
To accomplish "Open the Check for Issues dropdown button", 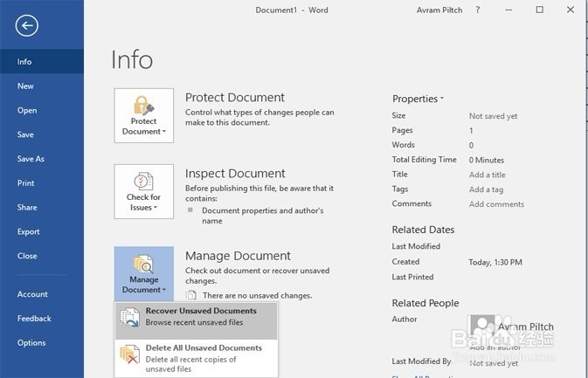I will pos(143,191).
